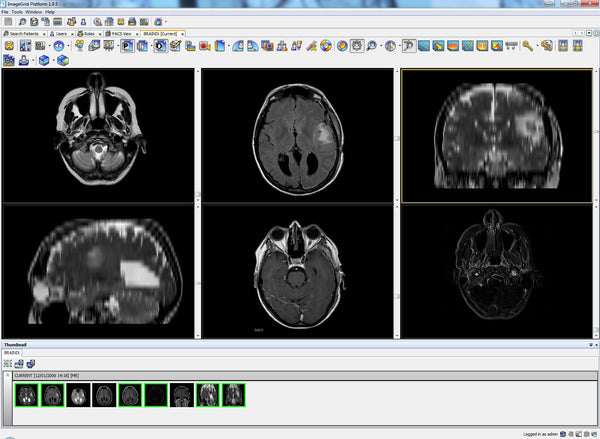Collapse the CURRENT 12/01/2006 series row
Image resolution: width=600 pixels, height=439 pixels.
point(8,374)
